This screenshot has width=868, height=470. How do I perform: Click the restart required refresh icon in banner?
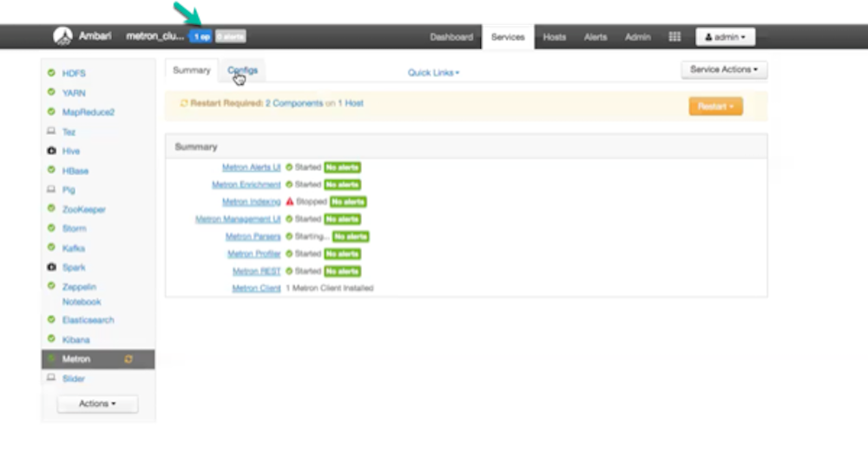tap(184, 103)
